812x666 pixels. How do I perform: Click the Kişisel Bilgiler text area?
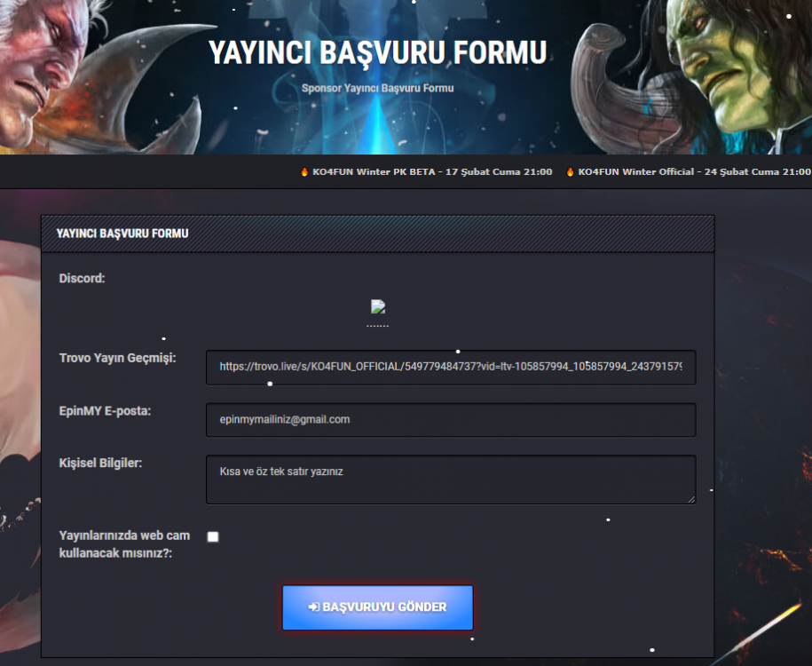[x=451, y=480]
